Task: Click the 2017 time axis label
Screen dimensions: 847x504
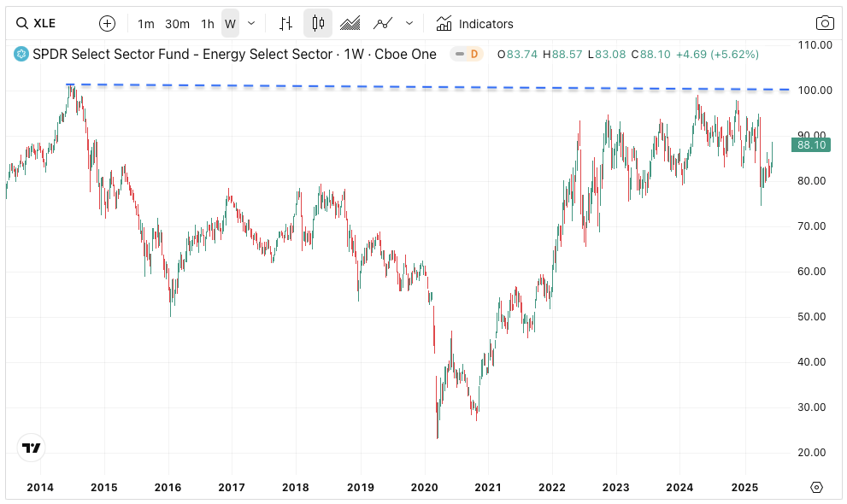Action: coord(232,488)
